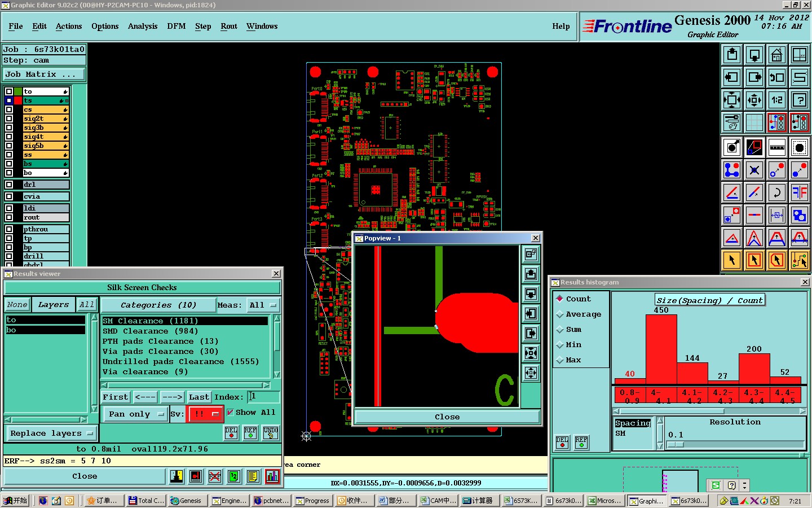Select the Average radio option
The image size is (812, 508).
click(560, 314)
